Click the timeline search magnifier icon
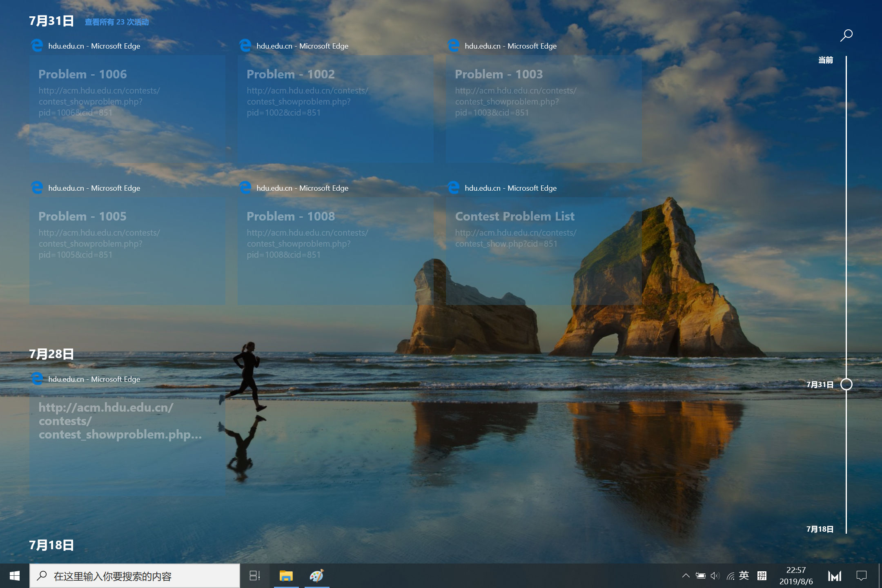The width and height of the screenshot is (882, 588). (x=846, y=36)
